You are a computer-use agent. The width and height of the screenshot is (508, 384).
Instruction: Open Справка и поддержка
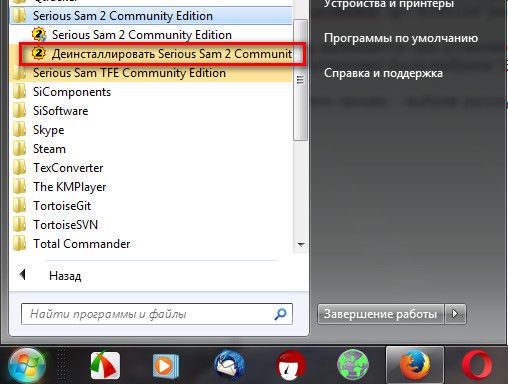coord(383,73)
